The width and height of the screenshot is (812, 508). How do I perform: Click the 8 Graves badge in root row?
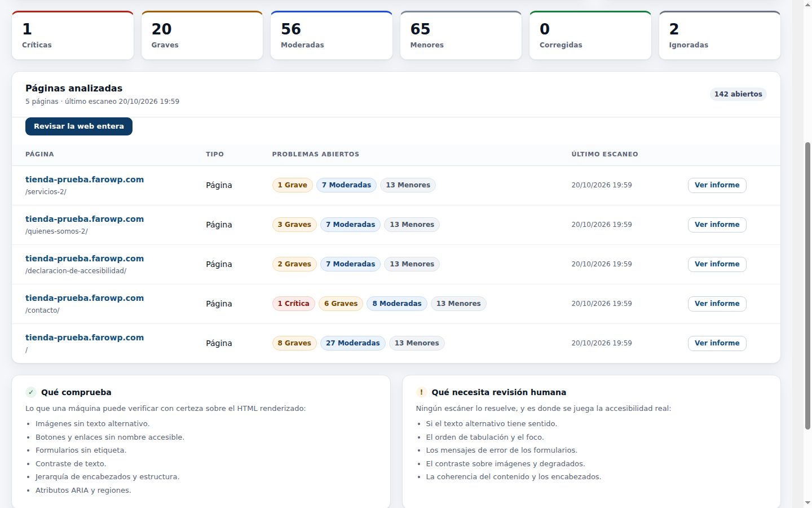point(294,343)
